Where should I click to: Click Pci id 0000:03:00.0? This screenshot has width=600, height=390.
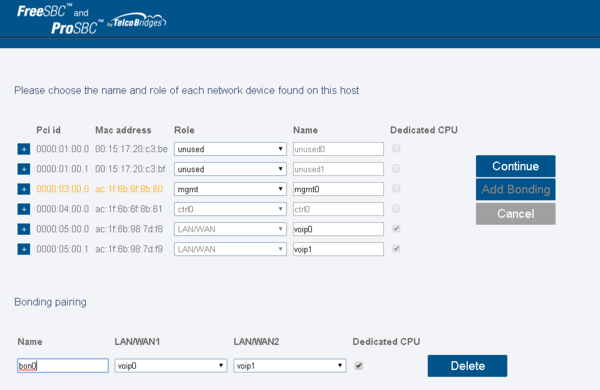click(62, 189)
